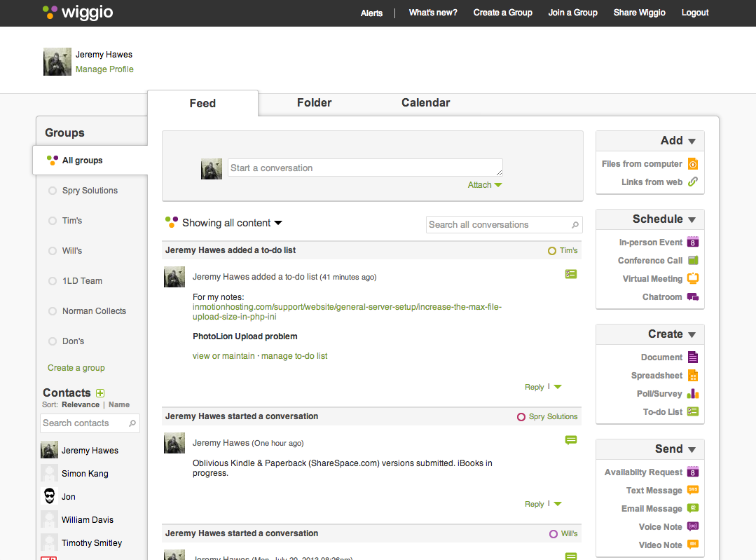
Task: Click the Virtual Meeting screen icon
Action: (x=693, y=278)
